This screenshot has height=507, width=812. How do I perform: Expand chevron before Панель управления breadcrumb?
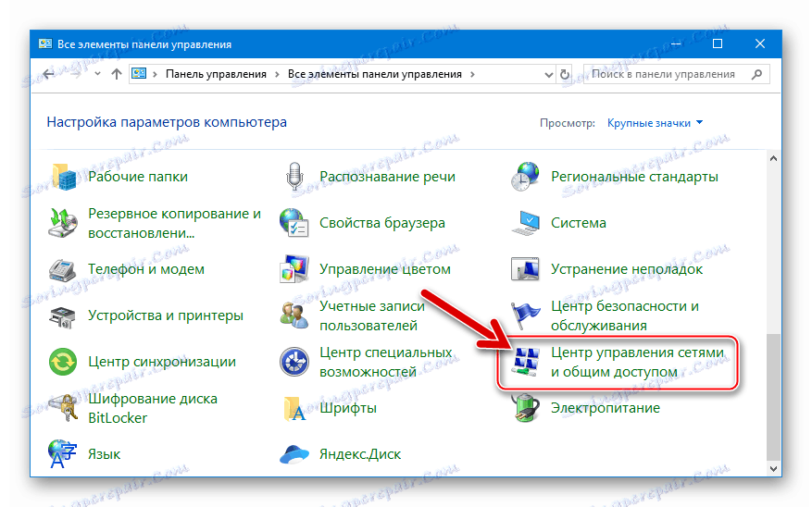click(x=155, y=75)
